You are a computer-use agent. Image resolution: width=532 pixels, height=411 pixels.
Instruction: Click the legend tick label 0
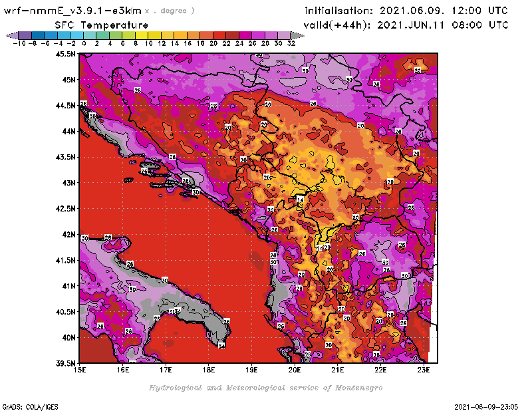coord(84,43)
